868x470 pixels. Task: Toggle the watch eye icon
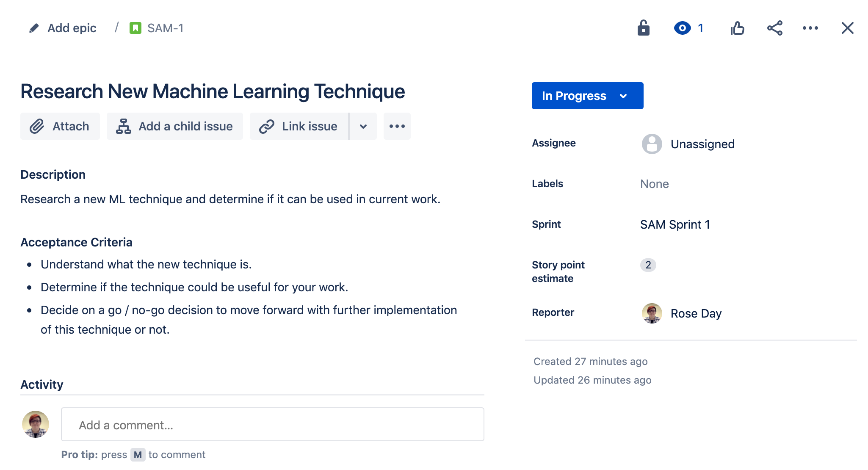(682, 28)
